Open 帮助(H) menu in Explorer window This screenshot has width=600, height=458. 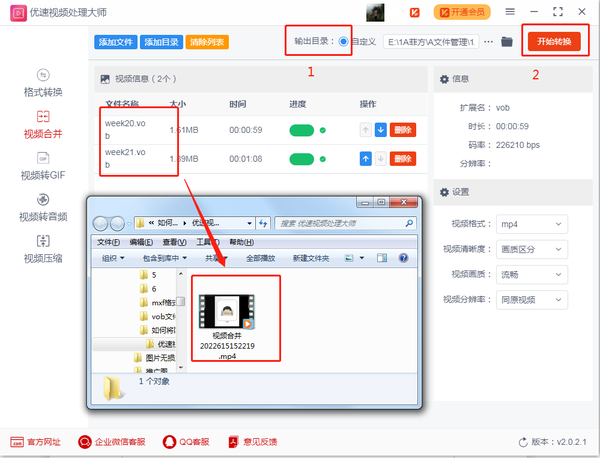[x=241, y=242]
